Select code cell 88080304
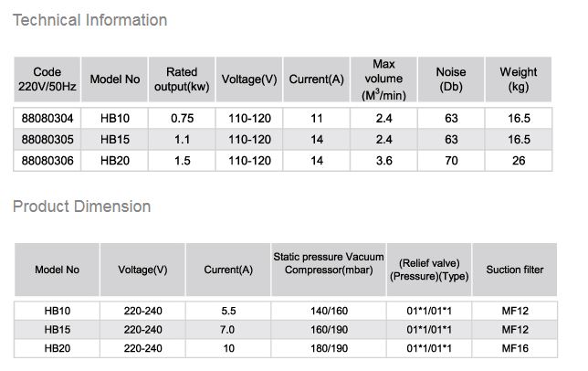Viewport: 588px width, 371px height. 47,118
